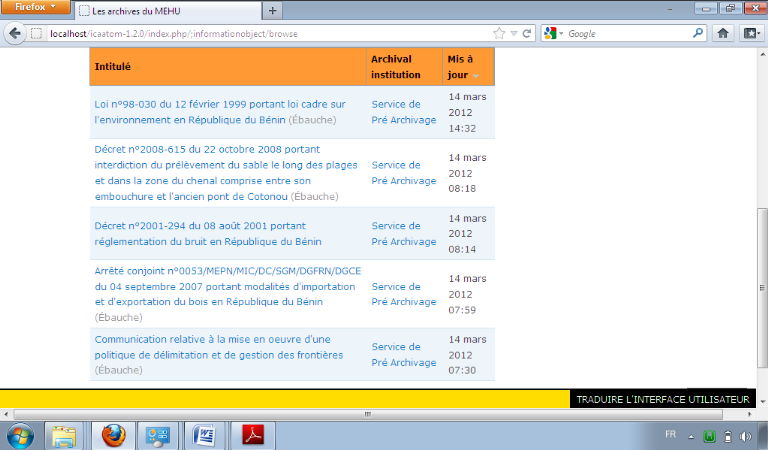Show hidden system tray icons

pos(690,436)
